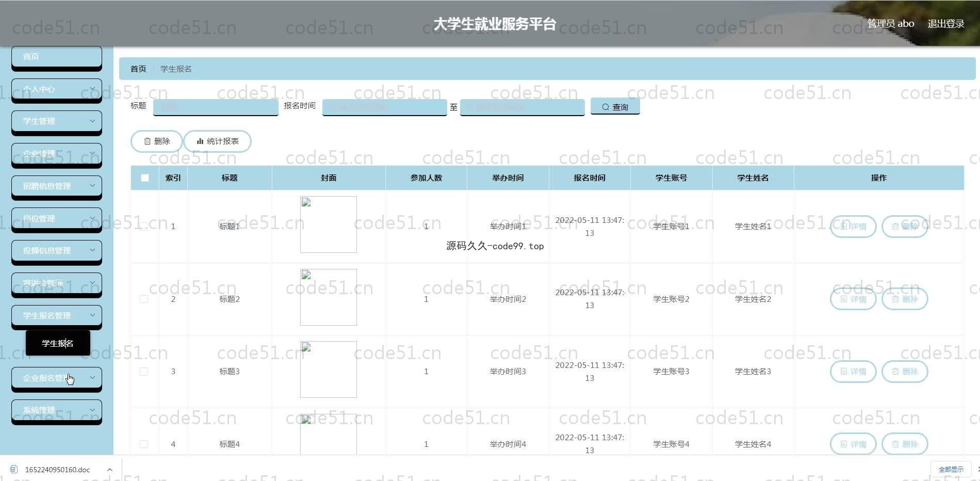Viewport: 980px width, 481px height.
Task: Open the cover thumbnail of 标题4
Action: tap(329, 434)
